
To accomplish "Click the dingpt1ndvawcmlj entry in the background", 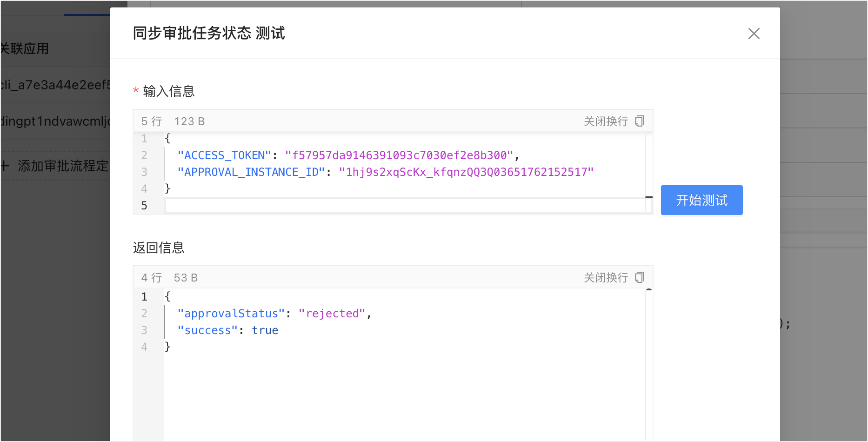I will coord(55,121).
